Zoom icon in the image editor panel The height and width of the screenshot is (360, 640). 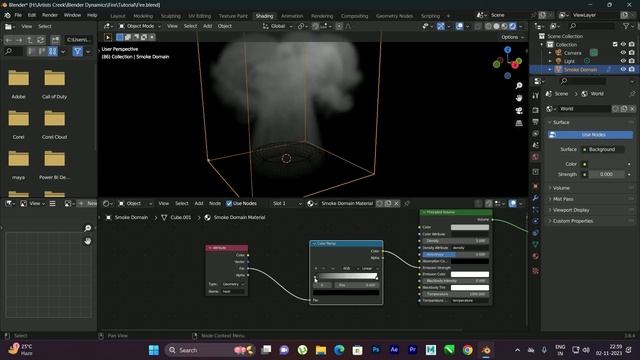[87, 228]
